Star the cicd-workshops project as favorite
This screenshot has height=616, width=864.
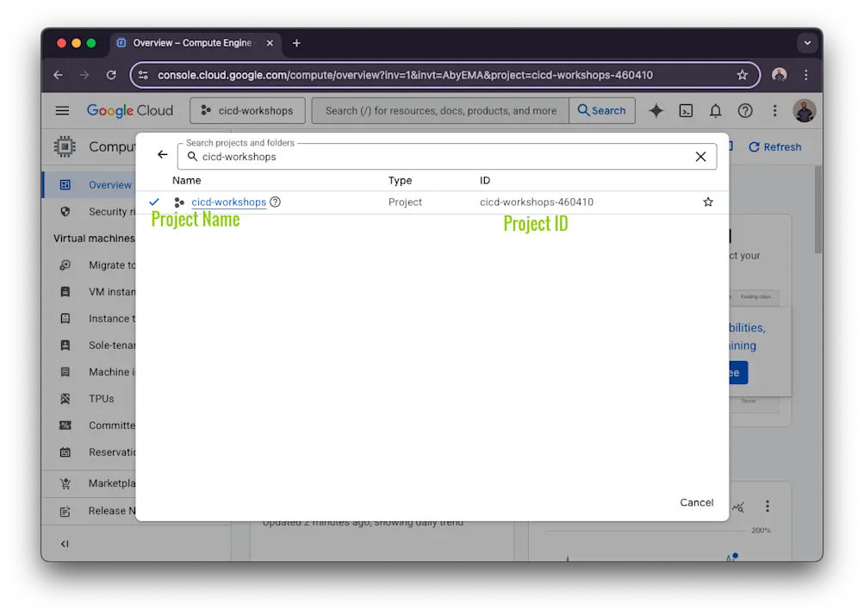(707, 202)
